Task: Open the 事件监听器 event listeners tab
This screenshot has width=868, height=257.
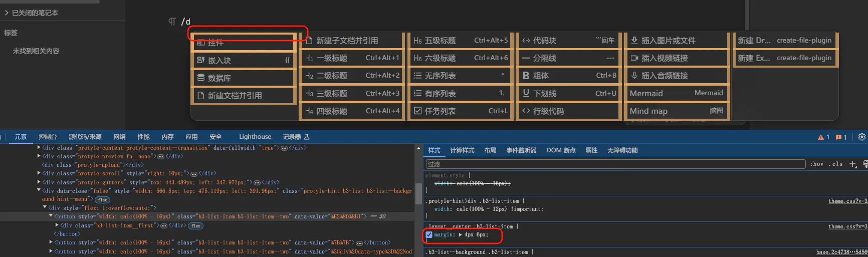Action: (x=521, y=150)
